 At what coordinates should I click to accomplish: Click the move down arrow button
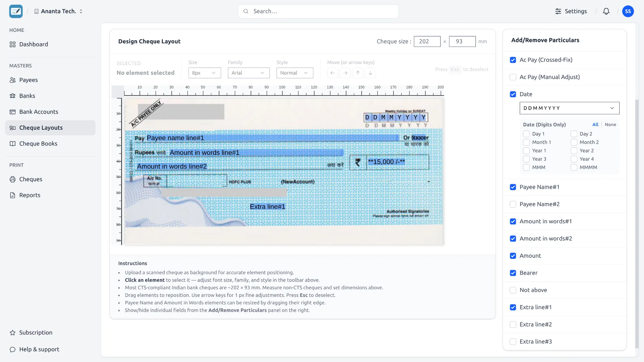370,73
